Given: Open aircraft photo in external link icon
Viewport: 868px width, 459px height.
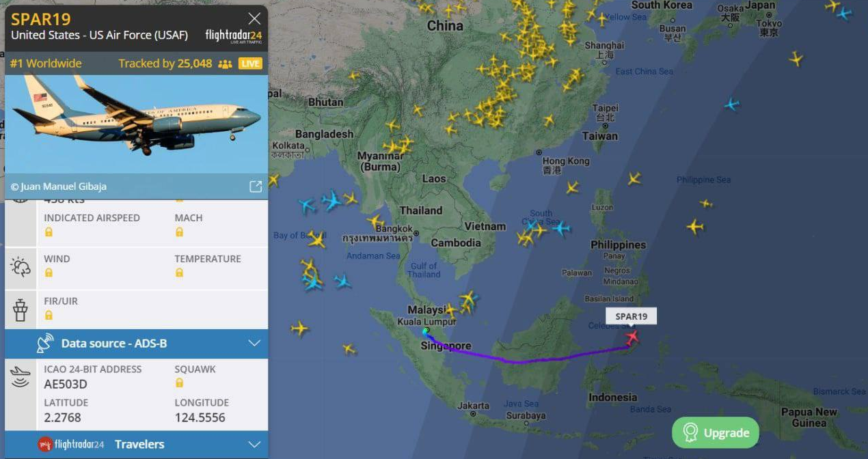Looking at the screenshot, I should [256, 186].
